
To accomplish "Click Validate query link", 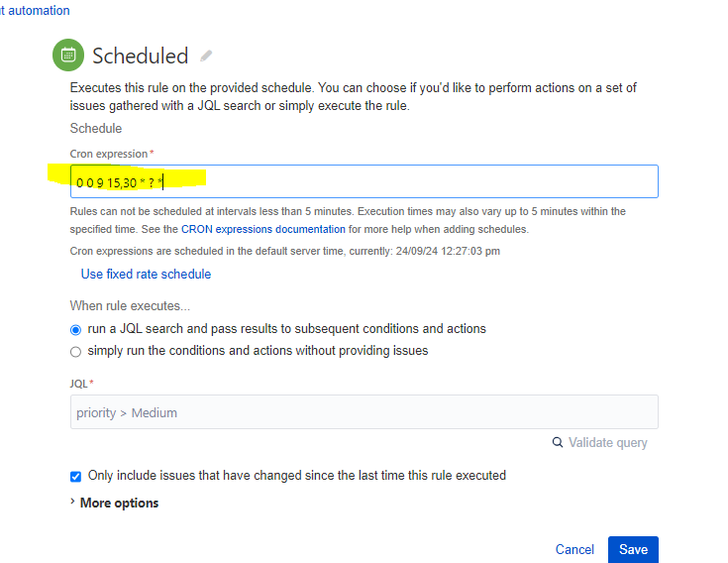I will tap(608, 442).
